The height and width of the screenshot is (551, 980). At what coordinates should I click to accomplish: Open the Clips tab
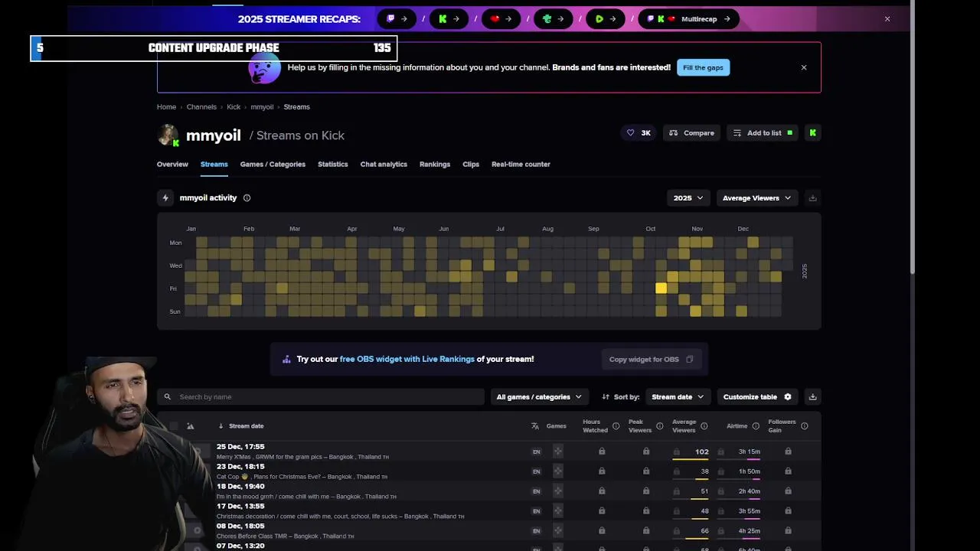(x=471, y=164)
